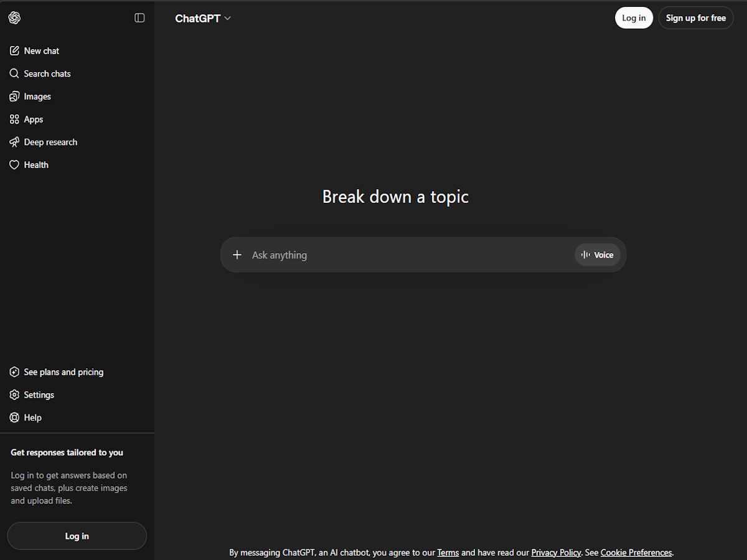Open the Help menu

32,417
